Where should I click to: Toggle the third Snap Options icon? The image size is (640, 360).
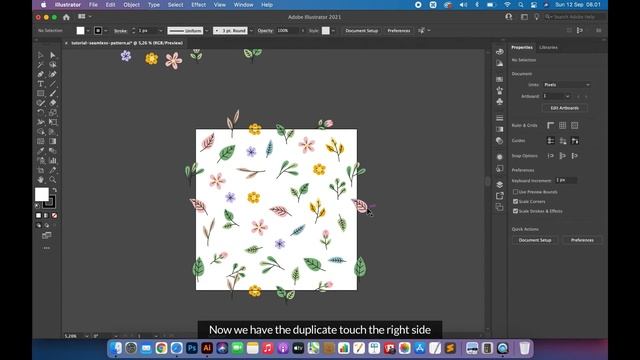575,156
